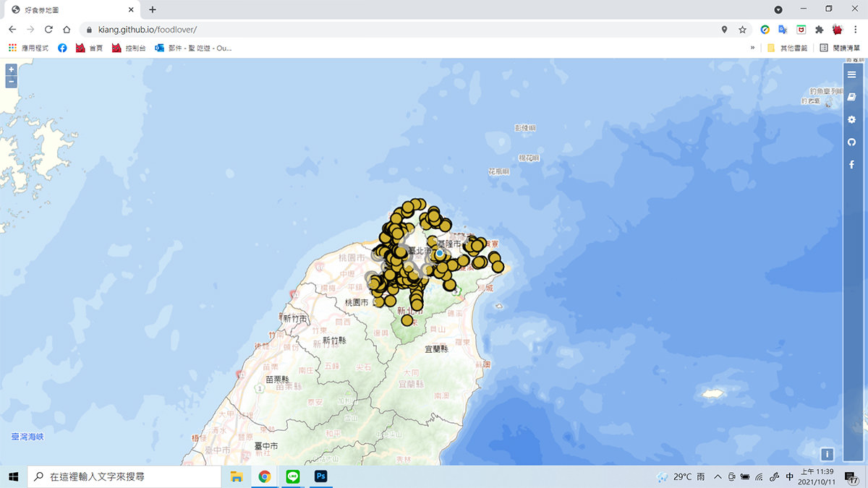The width and height of the screenshot is (868, 488).
Task: Click the blue location dot near 基隆市
Action: (x=439, y=254)
